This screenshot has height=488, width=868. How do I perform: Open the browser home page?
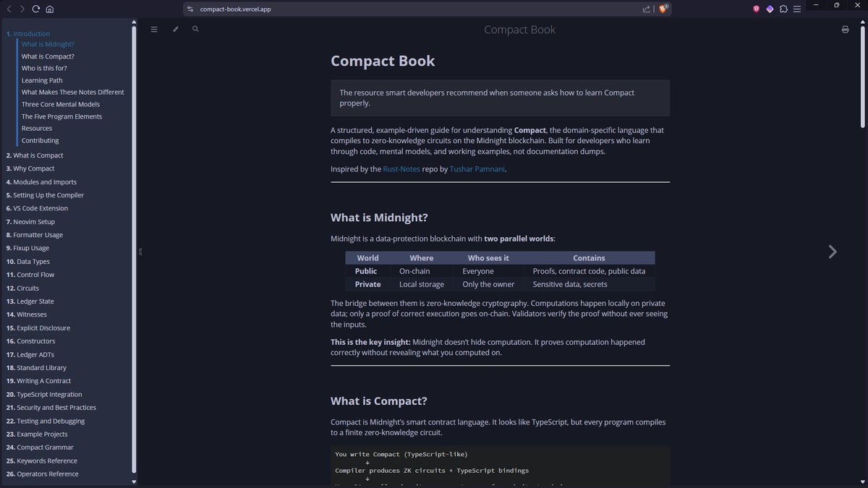click(49, 9)
